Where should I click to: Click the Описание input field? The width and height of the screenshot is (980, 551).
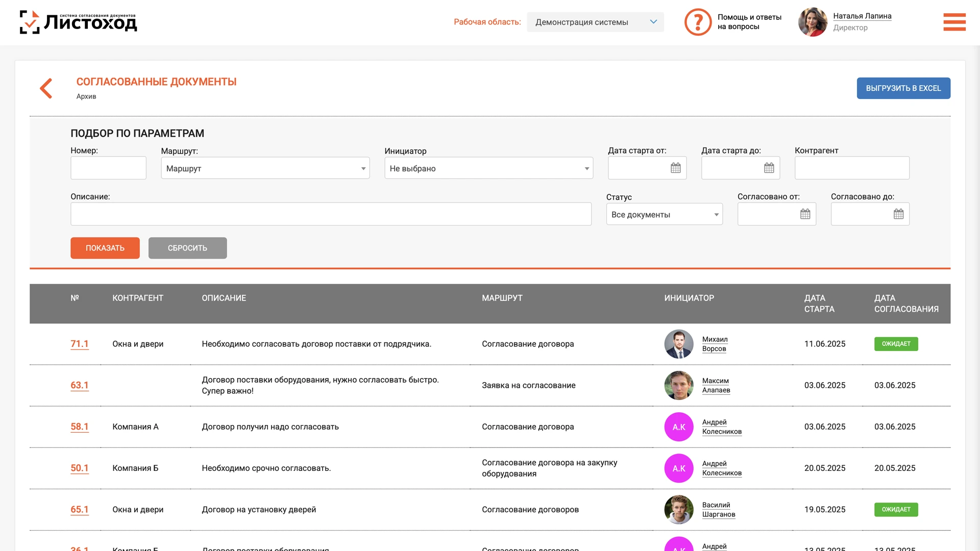click(x=331, y=214)
